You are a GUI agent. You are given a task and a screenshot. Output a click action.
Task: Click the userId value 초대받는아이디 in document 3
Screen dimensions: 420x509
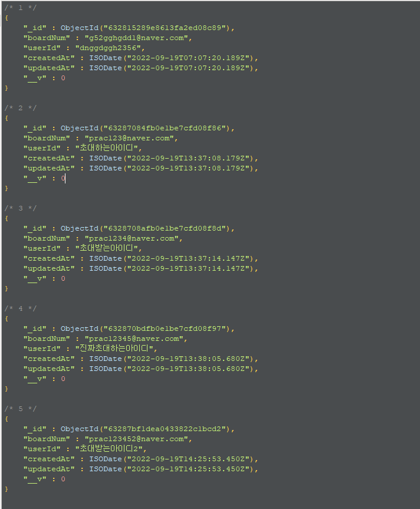tap(107, 248)
